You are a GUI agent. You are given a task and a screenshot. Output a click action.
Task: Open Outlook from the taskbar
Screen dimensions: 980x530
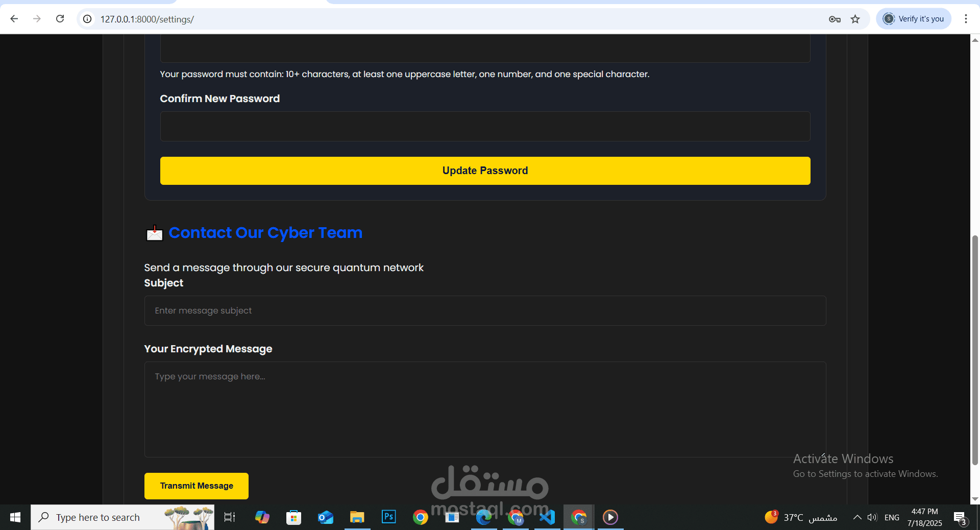326,517
